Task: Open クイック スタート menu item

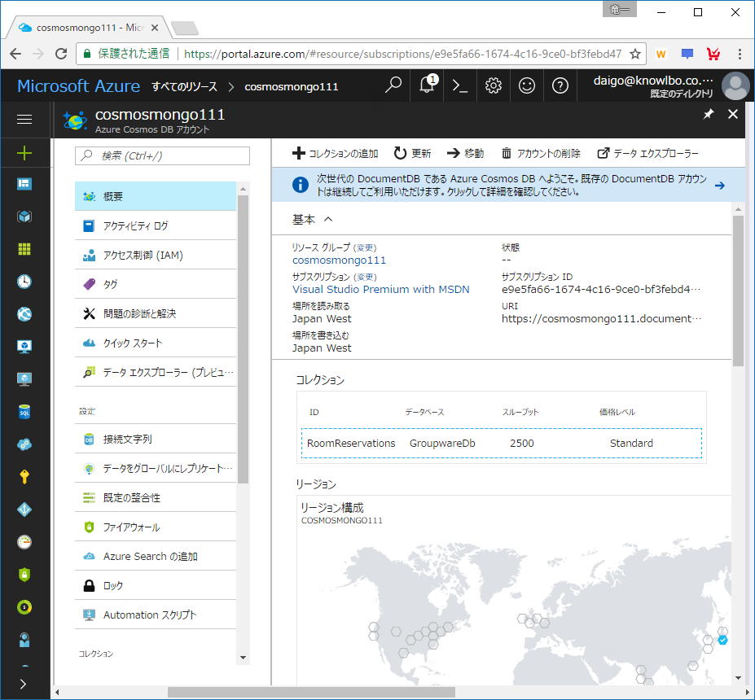Action: [x=156, y=343]
